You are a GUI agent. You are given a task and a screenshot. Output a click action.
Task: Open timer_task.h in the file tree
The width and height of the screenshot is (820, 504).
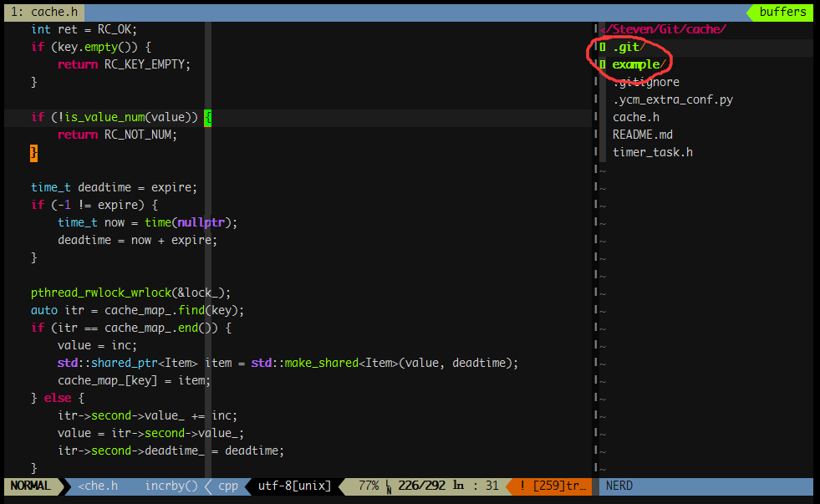tap(653, 152)
